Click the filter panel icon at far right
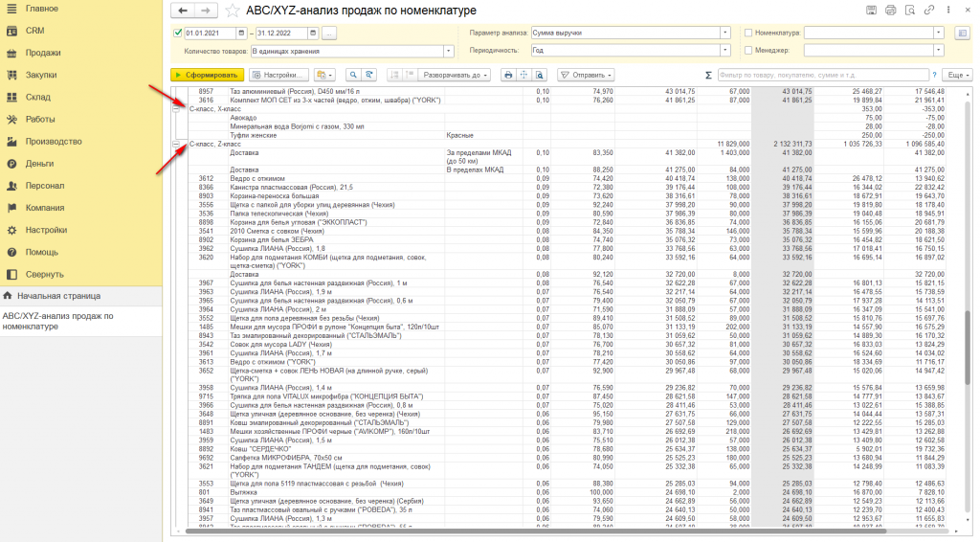 [x=962, y=34]
